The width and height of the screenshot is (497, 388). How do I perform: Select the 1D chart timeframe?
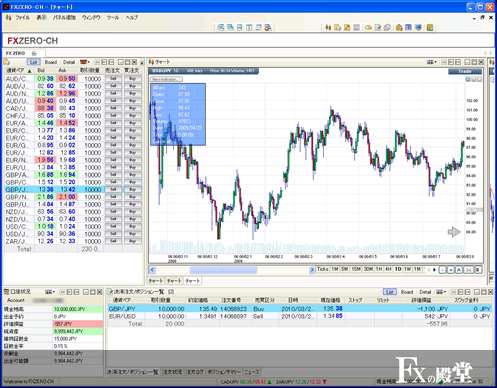coord(398,269)
